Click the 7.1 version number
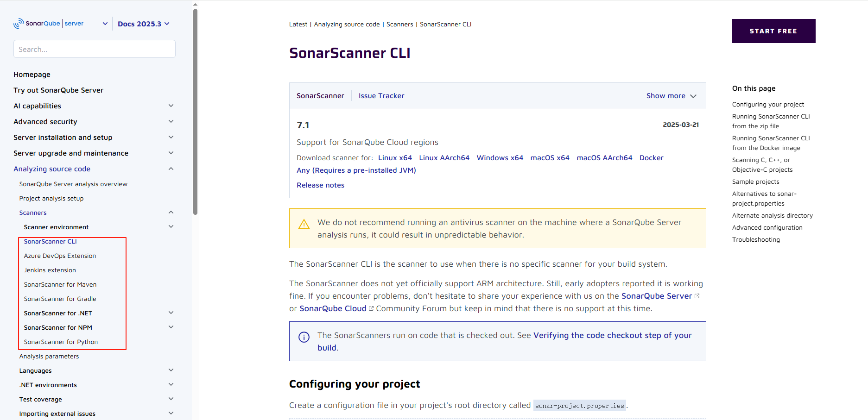Image resolution: width=868 pixels, height=420 pixels. point(303,125)
